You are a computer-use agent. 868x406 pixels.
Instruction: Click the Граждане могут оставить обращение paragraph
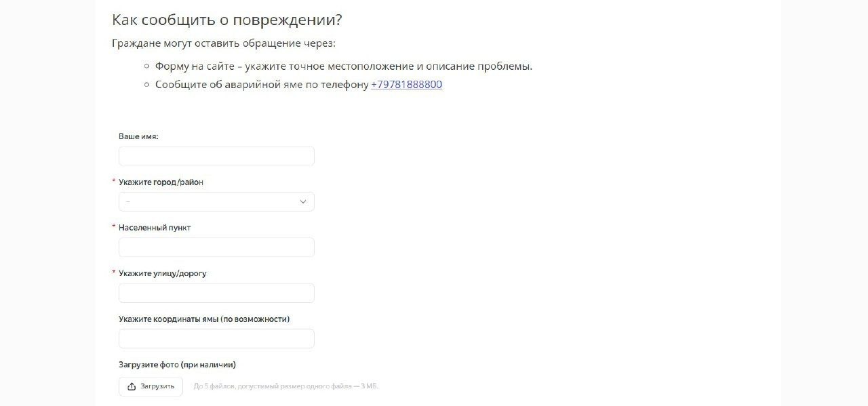click(224, 43)
